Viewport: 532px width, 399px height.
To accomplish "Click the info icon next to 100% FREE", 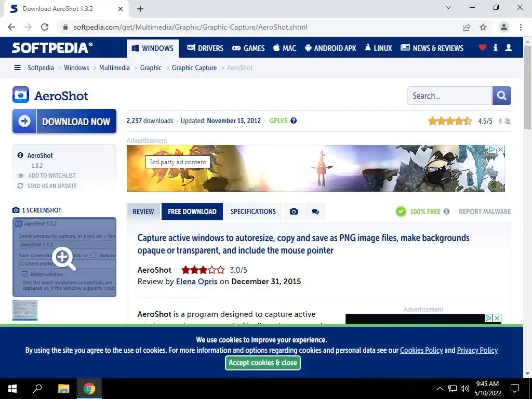I will click(446, 211).
